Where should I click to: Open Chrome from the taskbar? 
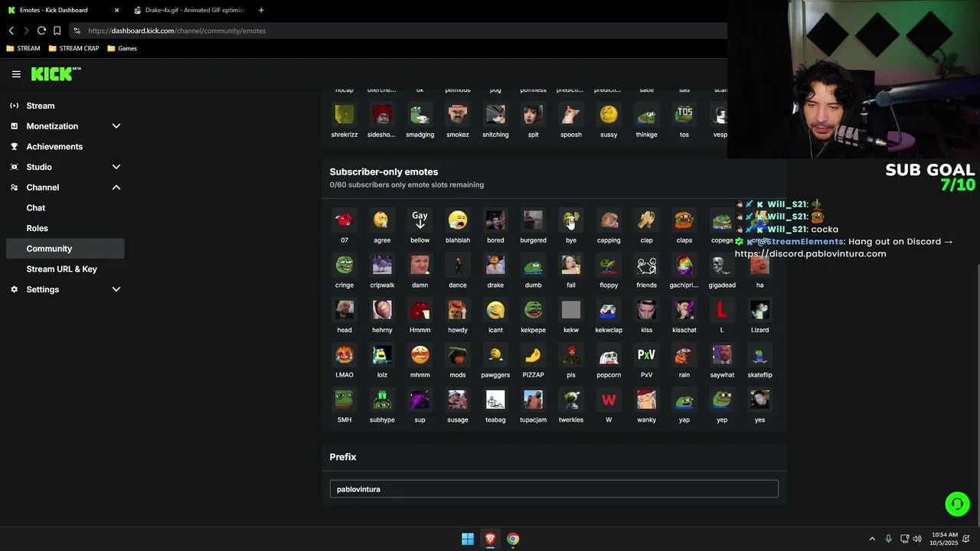[513, 539]
